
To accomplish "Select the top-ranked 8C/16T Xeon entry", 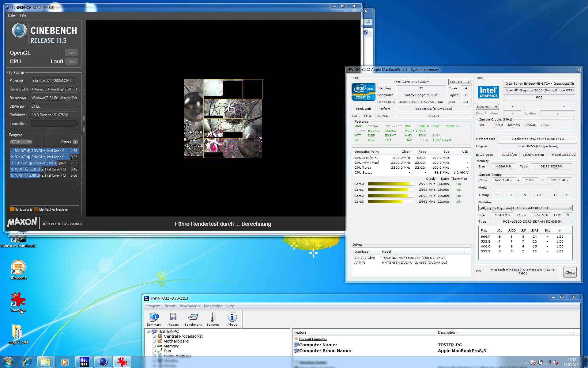I will click(x=44, y=151).
